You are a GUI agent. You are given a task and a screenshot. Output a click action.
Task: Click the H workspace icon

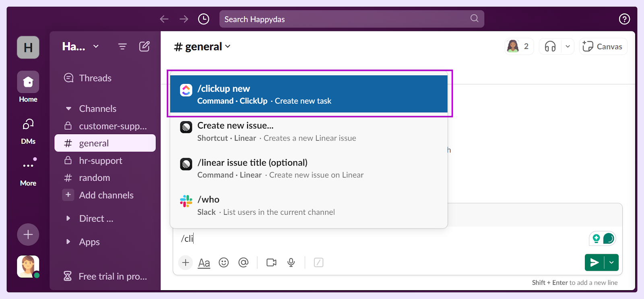pyautogui.click(x=28, y=48)
